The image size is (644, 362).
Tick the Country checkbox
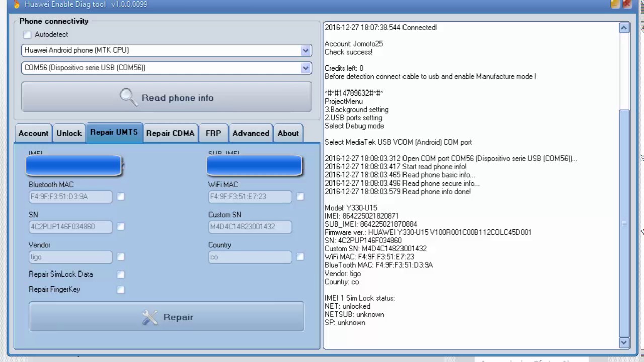pyautogui.click(x=300, y=257)
